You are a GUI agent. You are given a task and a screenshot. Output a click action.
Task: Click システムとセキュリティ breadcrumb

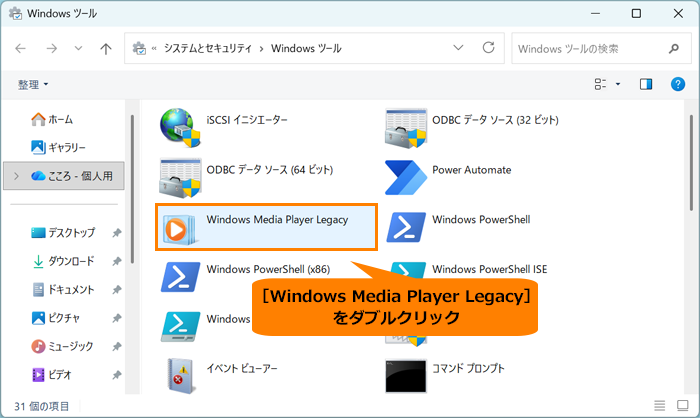(x=208, y=48)
